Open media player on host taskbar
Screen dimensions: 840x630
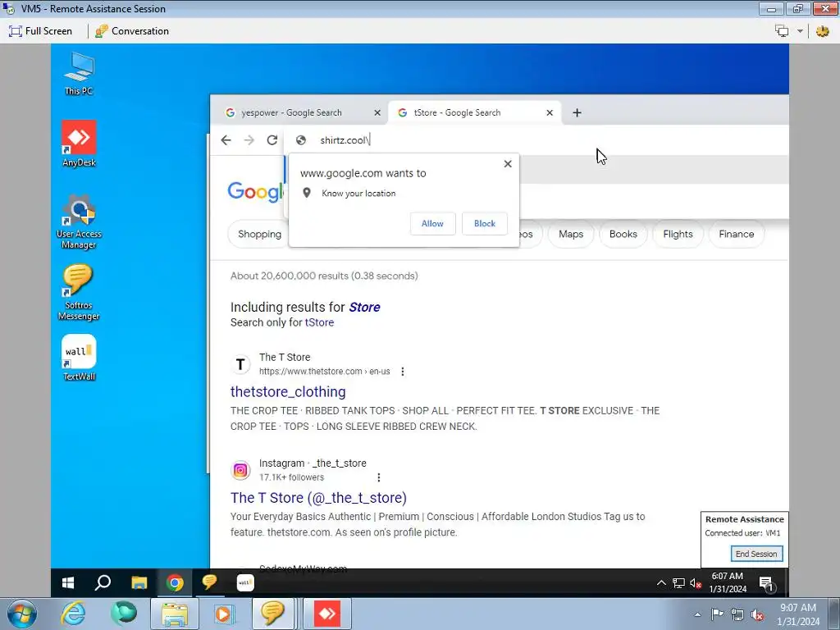[x=224, y=614]
